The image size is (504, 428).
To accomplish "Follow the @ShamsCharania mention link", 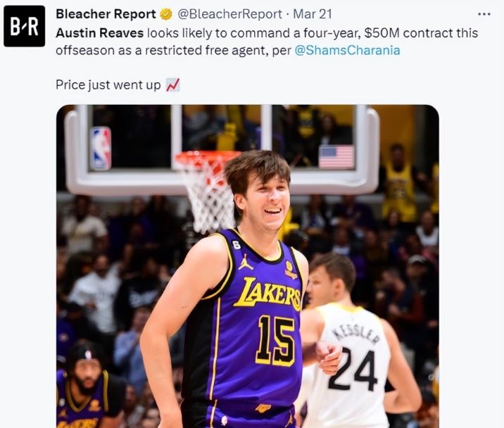I will tap(346, 51).
